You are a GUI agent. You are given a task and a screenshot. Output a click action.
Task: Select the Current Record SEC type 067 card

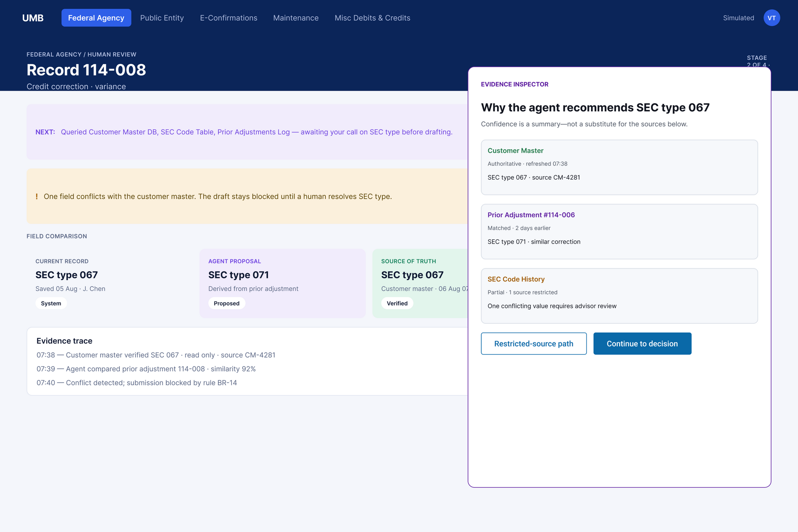point(110,283)
